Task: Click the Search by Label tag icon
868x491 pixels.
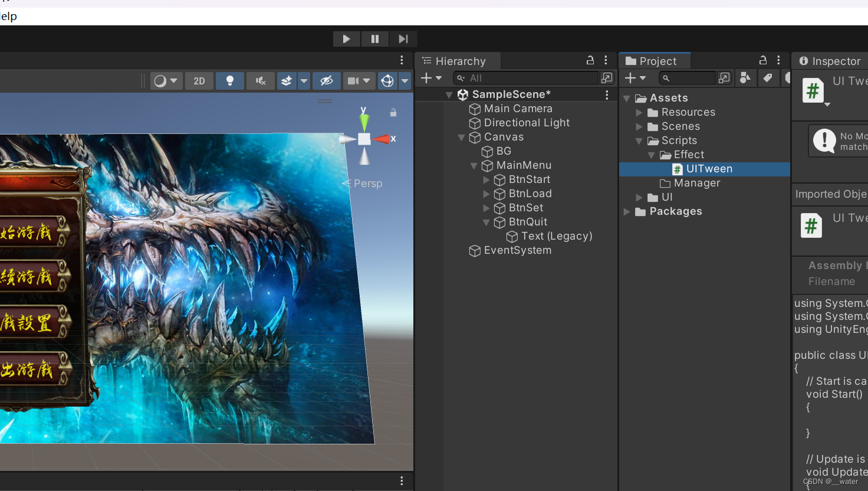Action: point(767,78)
